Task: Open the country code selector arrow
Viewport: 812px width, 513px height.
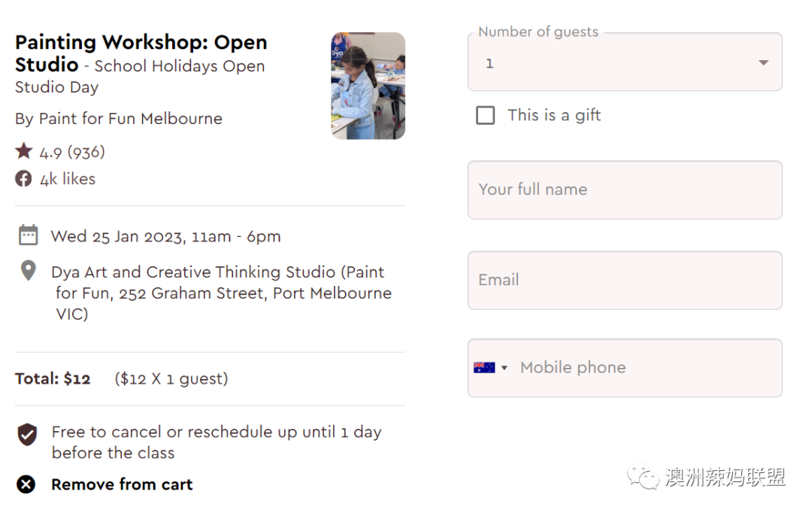Action: pos(504,368)
